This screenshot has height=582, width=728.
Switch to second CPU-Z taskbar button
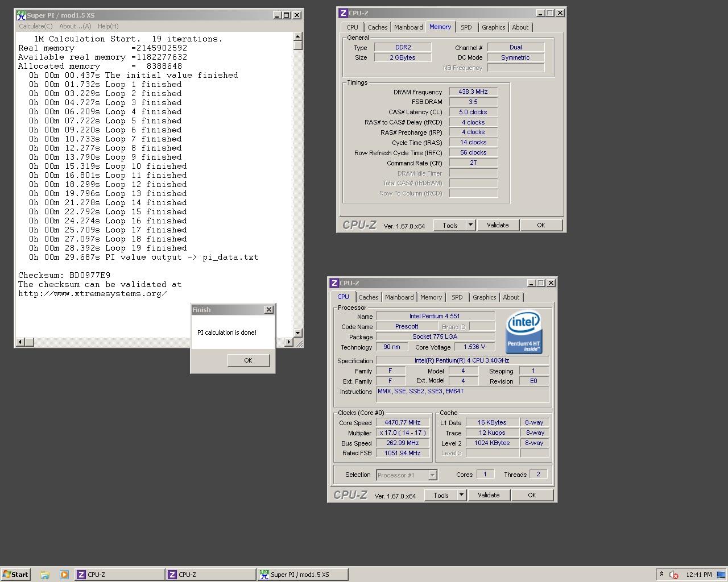[210, 575]
